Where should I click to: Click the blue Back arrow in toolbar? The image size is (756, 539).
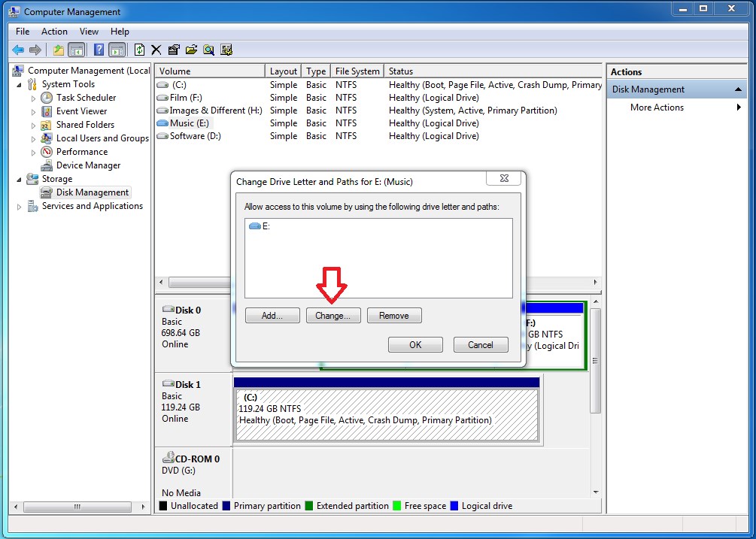[18, 50]
